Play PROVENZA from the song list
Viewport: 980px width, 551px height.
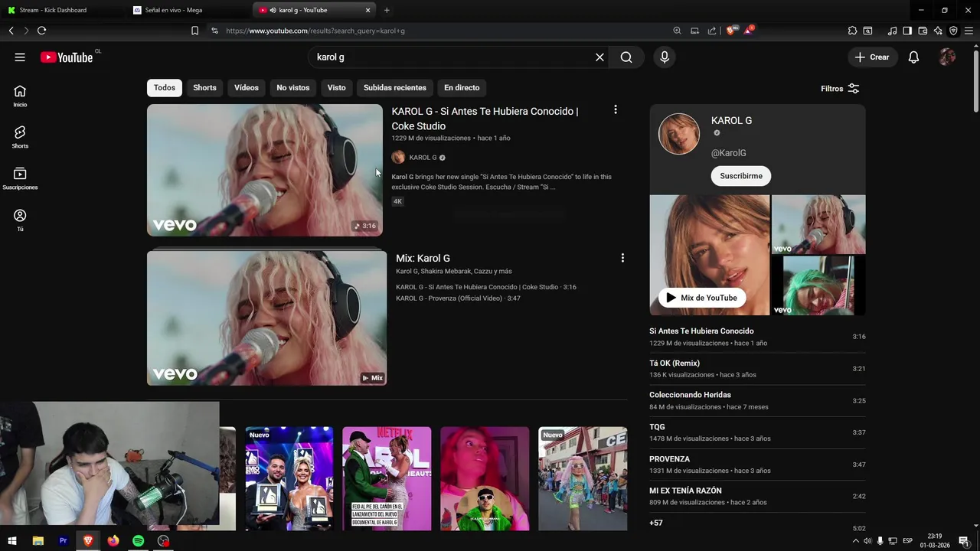pyautogui.click(x=757, y=465)
